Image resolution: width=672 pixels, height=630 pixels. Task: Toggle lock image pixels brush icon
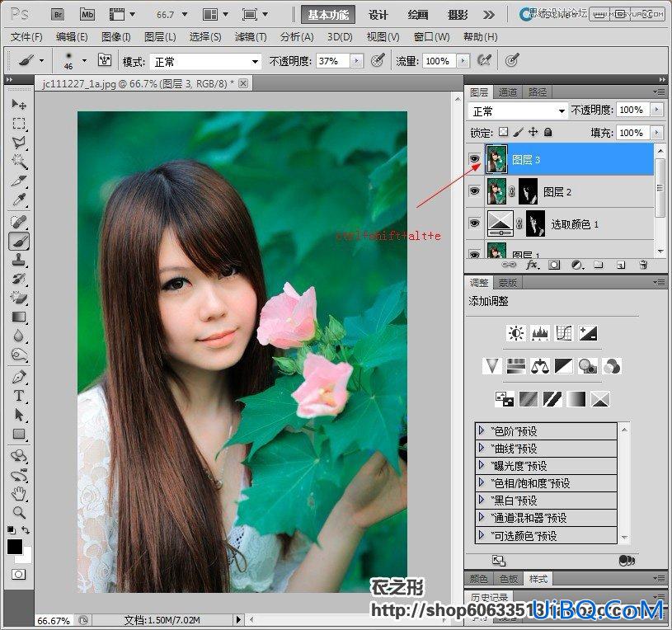518,132
